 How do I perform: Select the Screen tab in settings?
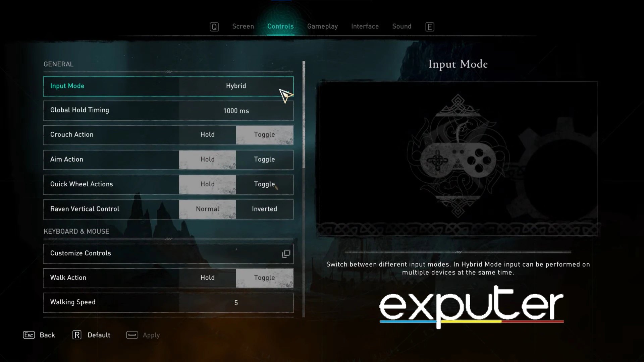click(243, 26)
